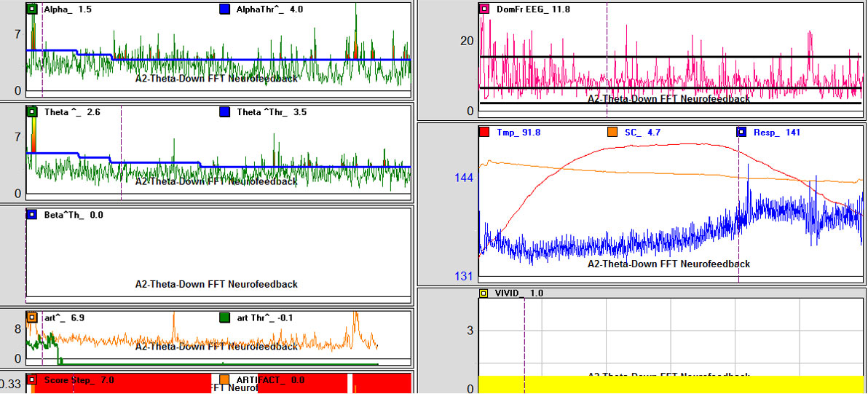
Task: Click the orange art^ channel legend icon
Action: (x=32, y=318)
